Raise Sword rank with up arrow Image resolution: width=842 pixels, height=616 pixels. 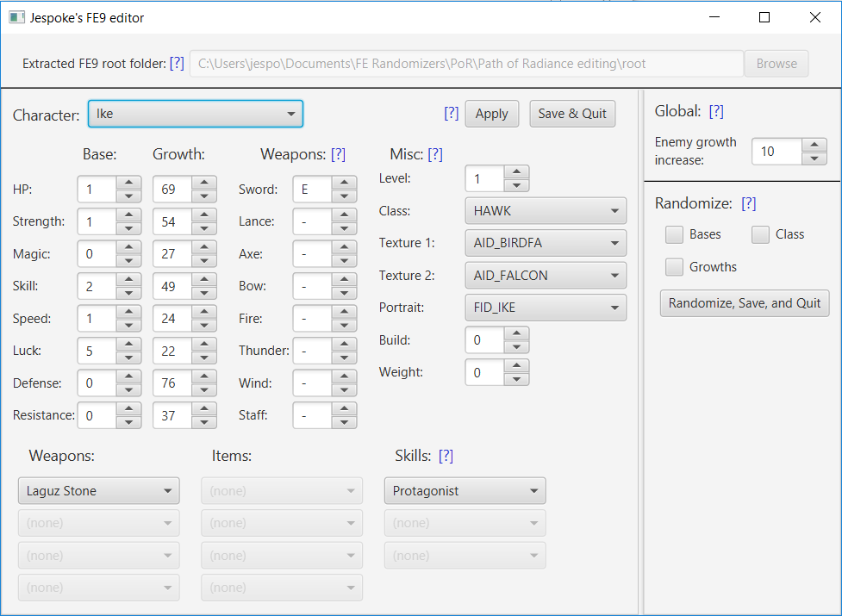click(x=344, y=183)
